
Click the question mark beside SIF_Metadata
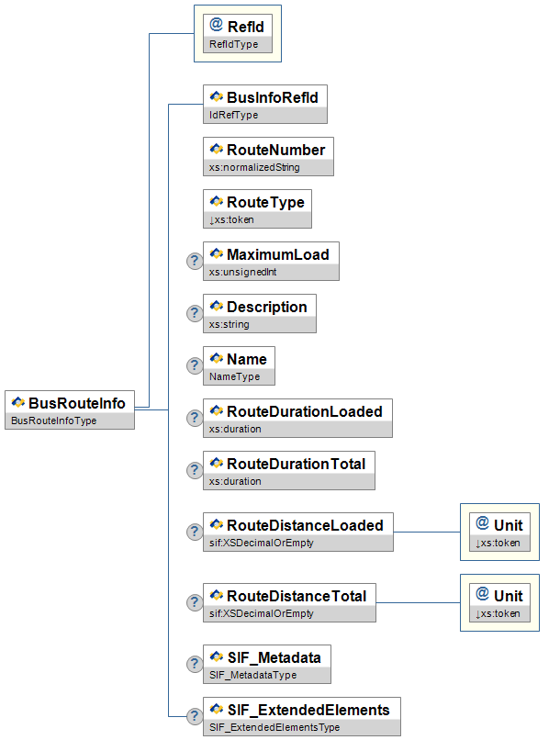(x=195, y=663)
